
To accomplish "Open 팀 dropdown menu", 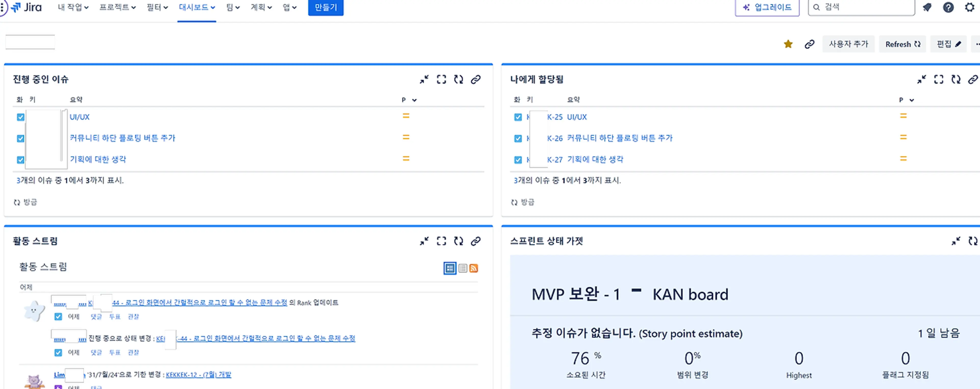I will (233, 7).
